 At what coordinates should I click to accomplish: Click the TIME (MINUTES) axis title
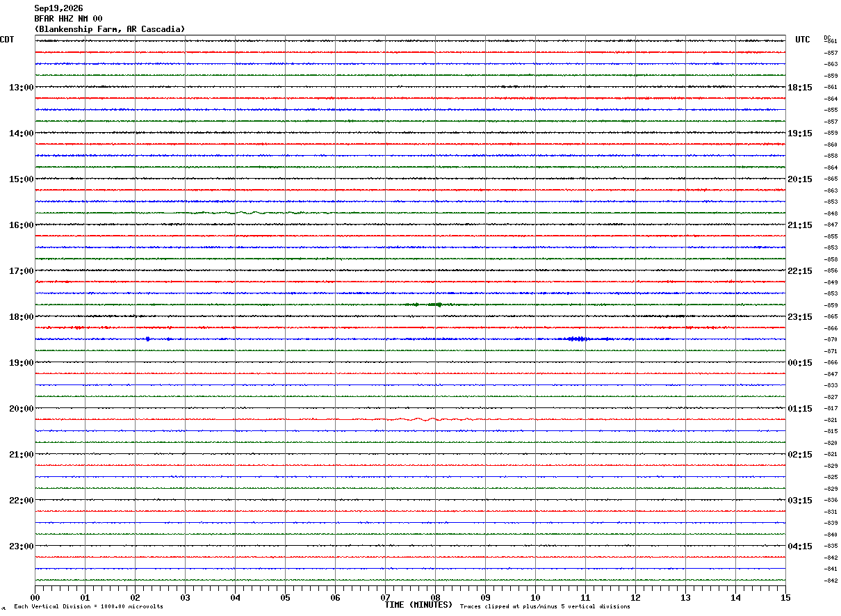click(418, 605)
